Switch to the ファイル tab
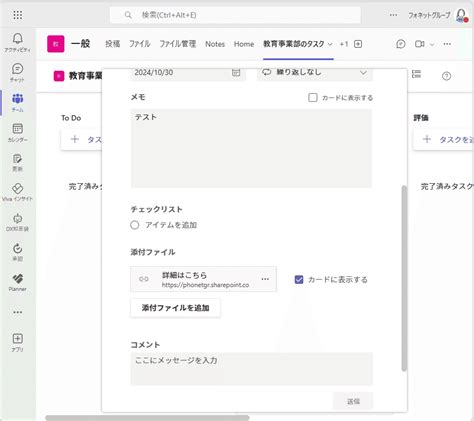 click(140, 44)
